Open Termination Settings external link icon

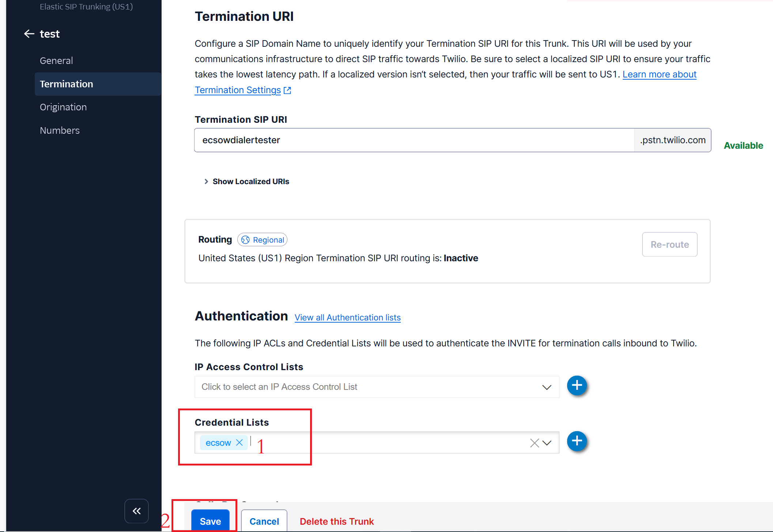click(x=287, y=90)
